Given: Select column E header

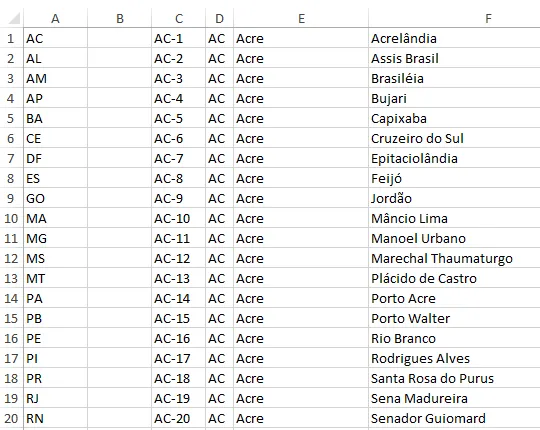Looking at the screenshot, I should coord(301,19).
